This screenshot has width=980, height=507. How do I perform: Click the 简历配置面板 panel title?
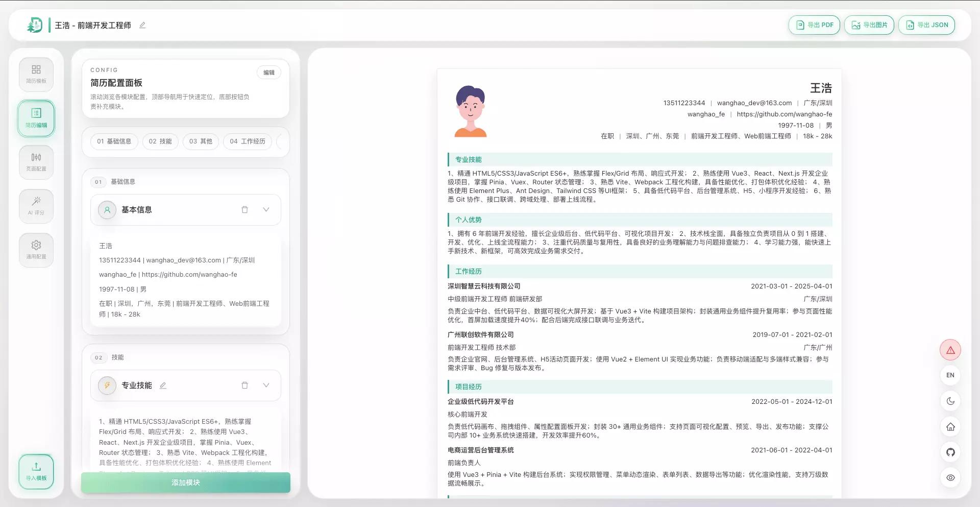(116, 83)
